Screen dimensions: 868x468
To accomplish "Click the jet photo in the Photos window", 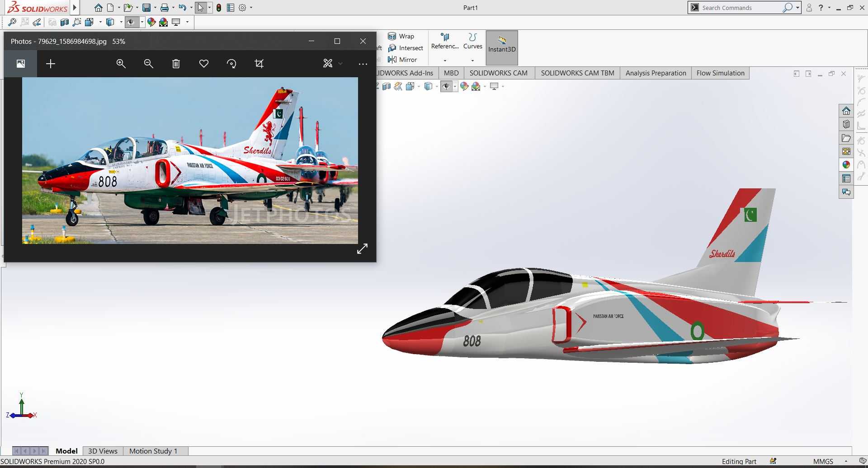I will (x=190, y=160).
